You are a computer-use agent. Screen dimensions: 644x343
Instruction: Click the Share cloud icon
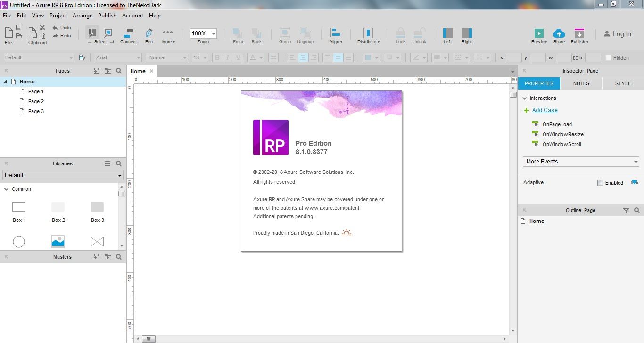(559, 33)
